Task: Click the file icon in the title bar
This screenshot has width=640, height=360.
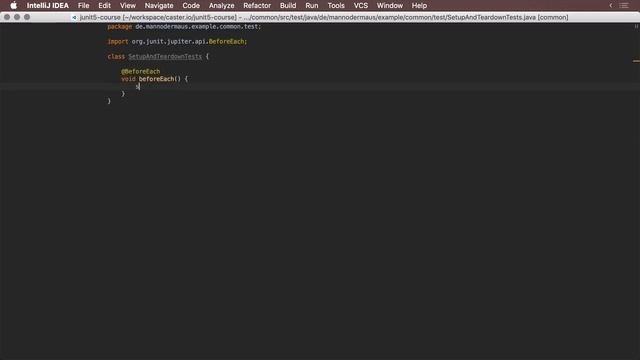Action: pos(74,17)
